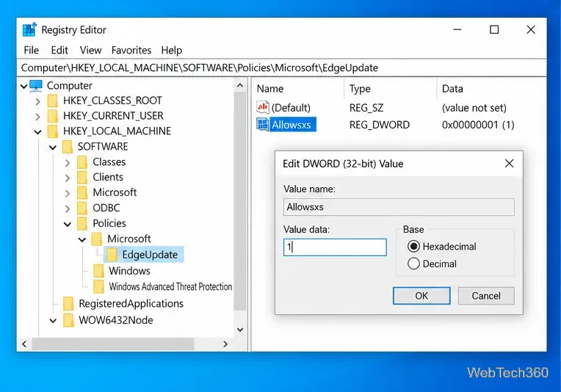Click the Allowsxs DWORD value icon
The width and height of the screenshot is (561, 392).
(263, 125)
